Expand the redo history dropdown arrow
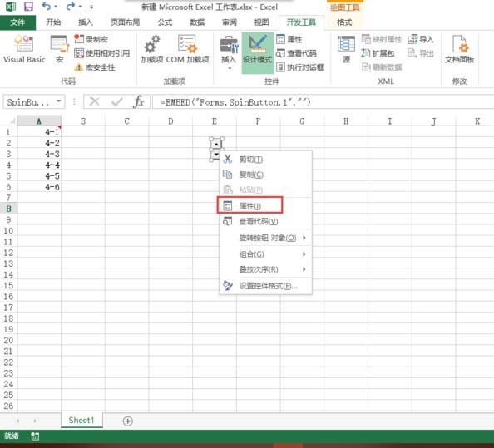The width and height of the screenshot is (494, 448). pyautogui.click(x=80, y=7)
